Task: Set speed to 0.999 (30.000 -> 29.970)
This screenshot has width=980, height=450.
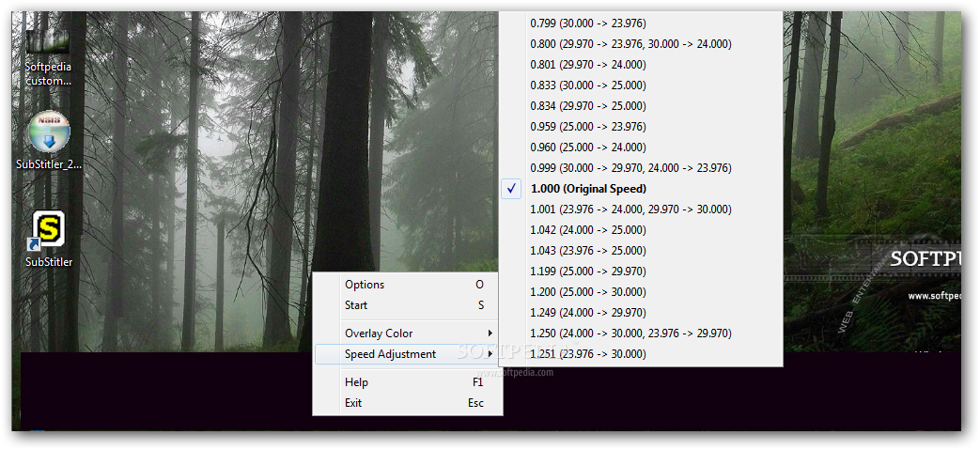Action: tap(641, 167)
